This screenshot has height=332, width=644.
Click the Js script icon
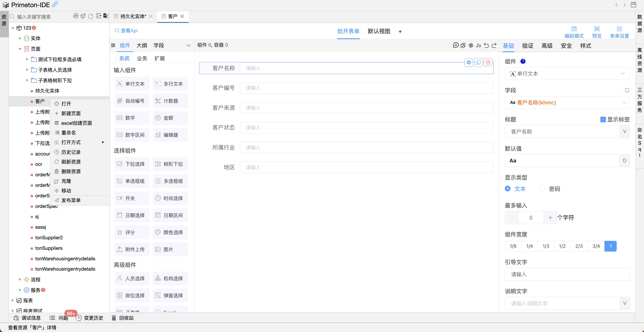tap(478, 45)
